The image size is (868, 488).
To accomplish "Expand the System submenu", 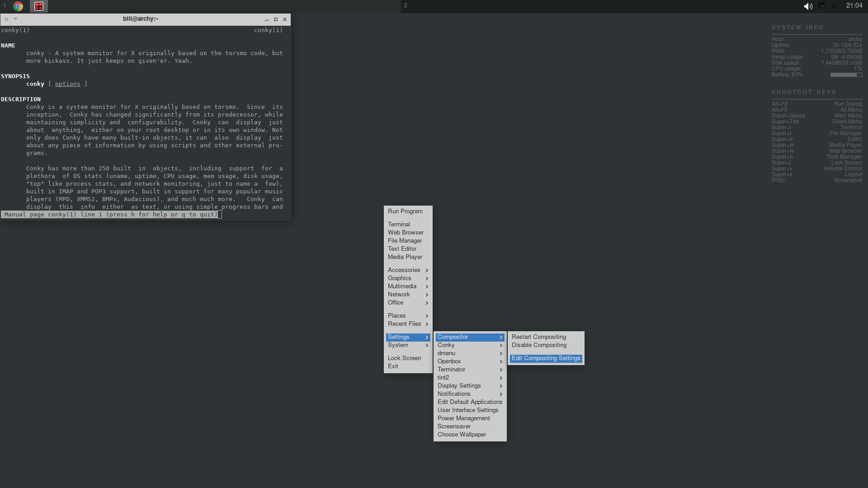I will [408, 345].
